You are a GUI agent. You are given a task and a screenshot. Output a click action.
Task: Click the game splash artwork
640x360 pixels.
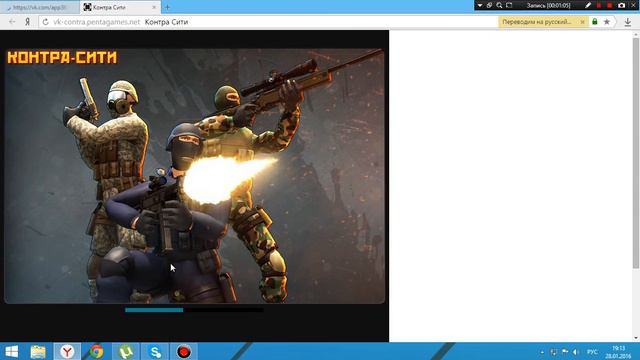194,176
